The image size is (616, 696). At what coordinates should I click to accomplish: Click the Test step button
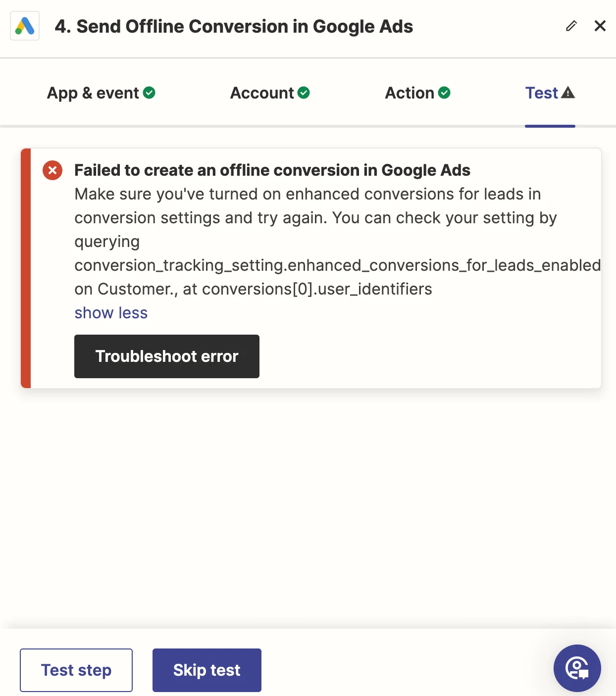76,670
